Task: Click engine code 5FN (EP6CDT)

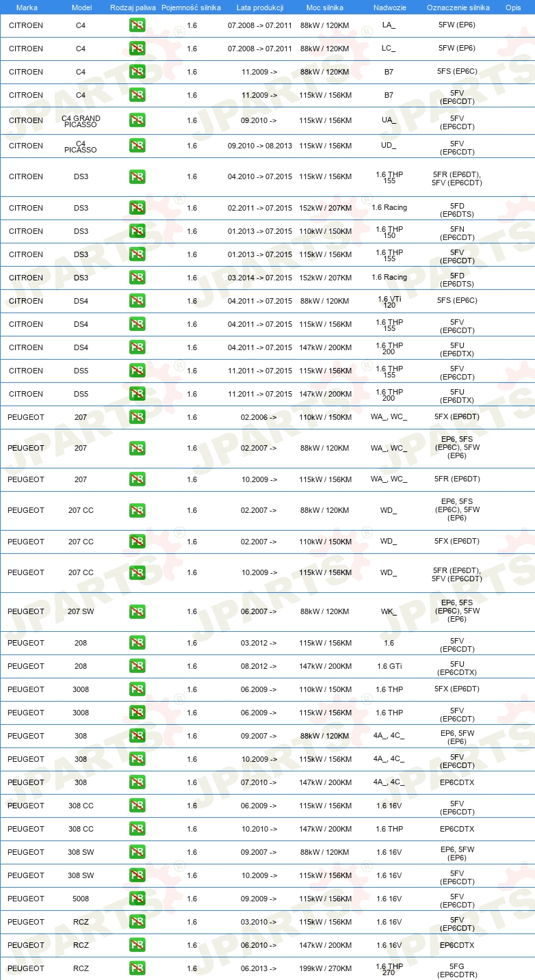Action: point(457,233)
